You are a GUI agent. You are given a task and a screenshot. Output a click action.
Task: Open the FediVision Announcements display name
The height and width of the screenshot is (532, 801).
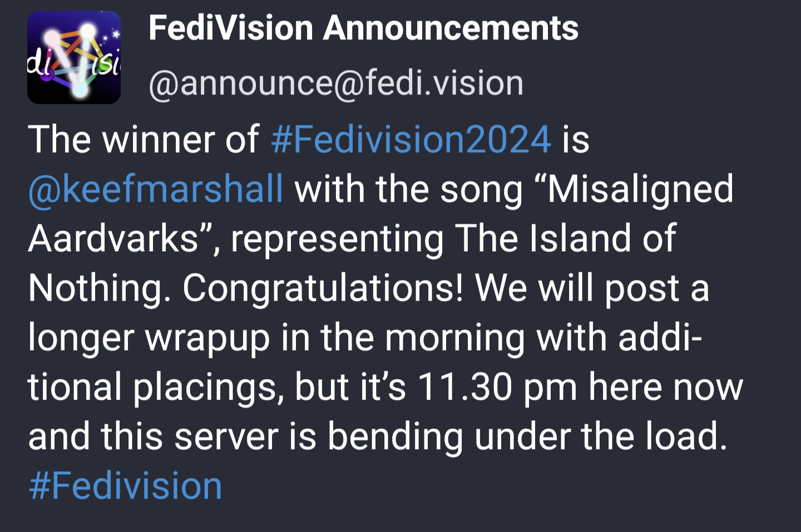[x=363, y=28]
